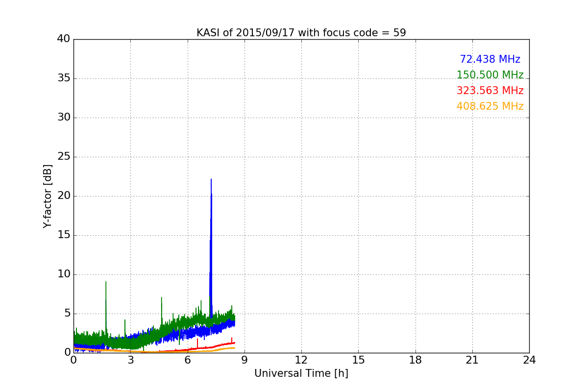588x392 pixels.
Task: Click the x-axis tick value 3
Action: pyautogui.click(x=130, y=360)
